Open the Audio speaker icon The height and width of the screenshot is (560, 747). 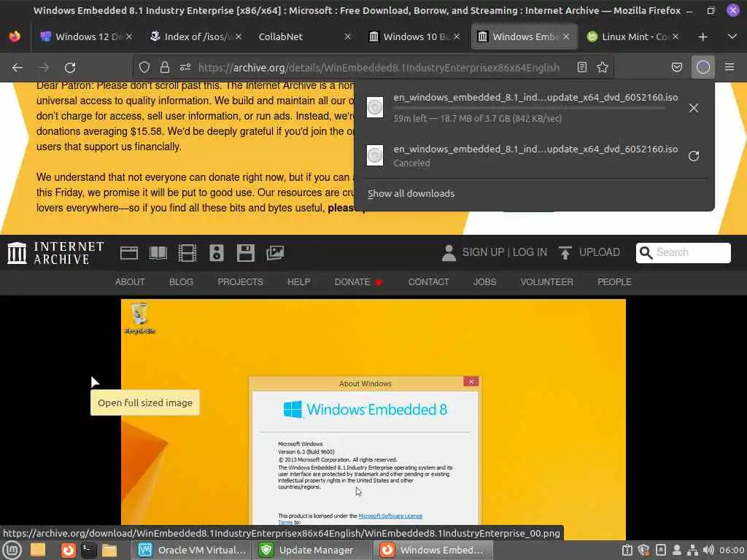pyautogui.click(x=216, y=253)
